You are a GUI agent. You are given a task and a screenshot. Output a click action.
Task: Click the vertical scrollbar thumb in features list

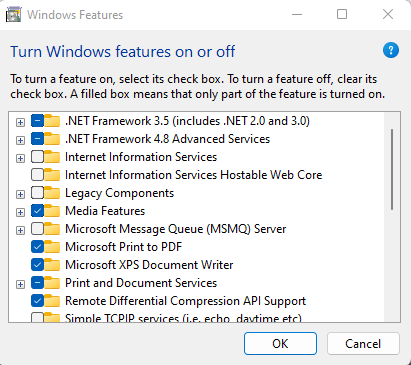coord(392,169)
